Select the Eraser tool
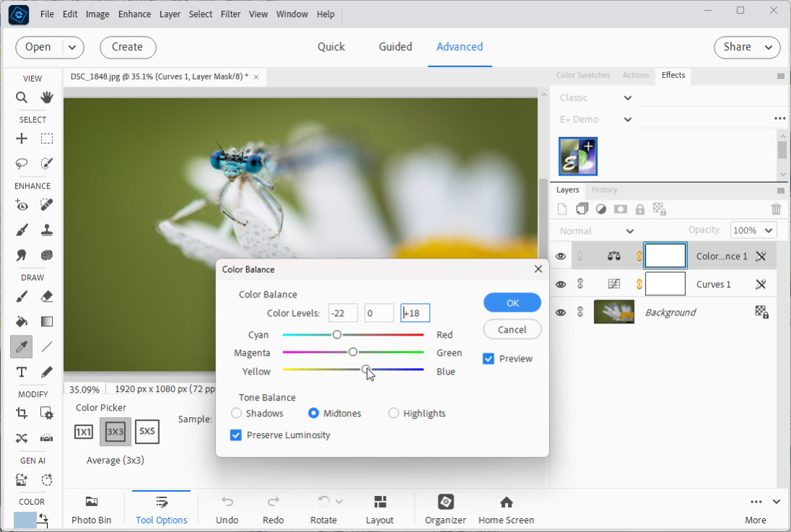Viewport: 791px width, 532px height. pyautogui.click(x=47, y=297)
